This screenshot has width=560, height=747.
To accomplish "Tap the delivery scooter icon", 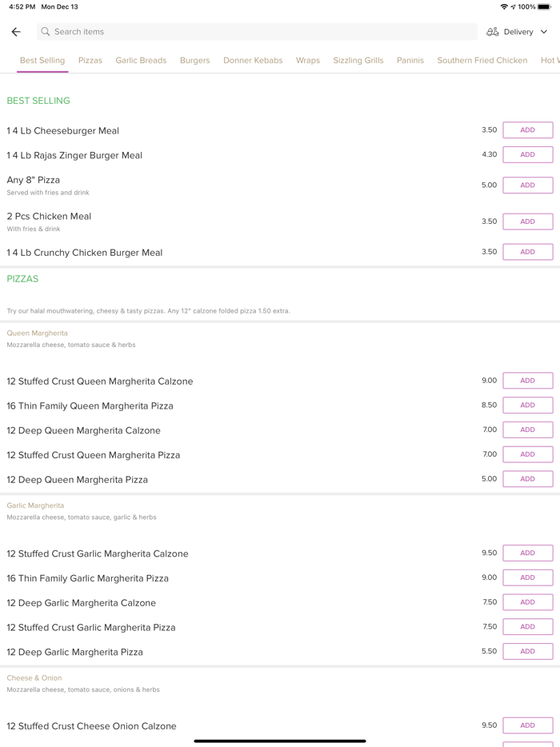I will 493,32.
